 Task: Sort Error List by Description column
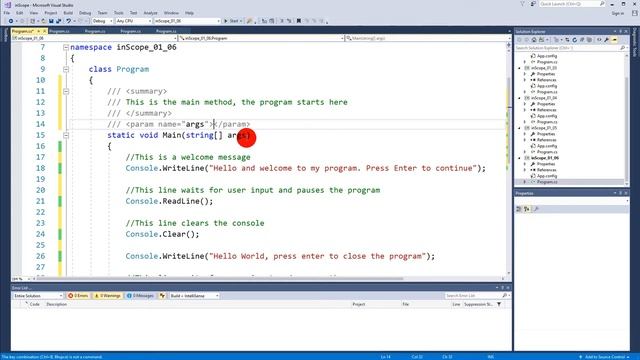(56, 304)
